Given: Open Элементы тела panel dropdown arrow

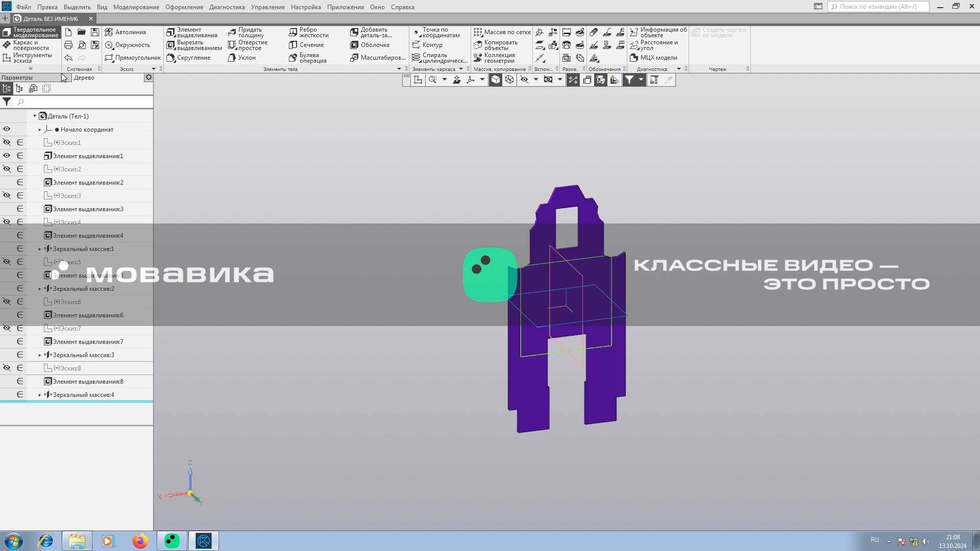Looking at the screenshot, I should click(399, 69).
